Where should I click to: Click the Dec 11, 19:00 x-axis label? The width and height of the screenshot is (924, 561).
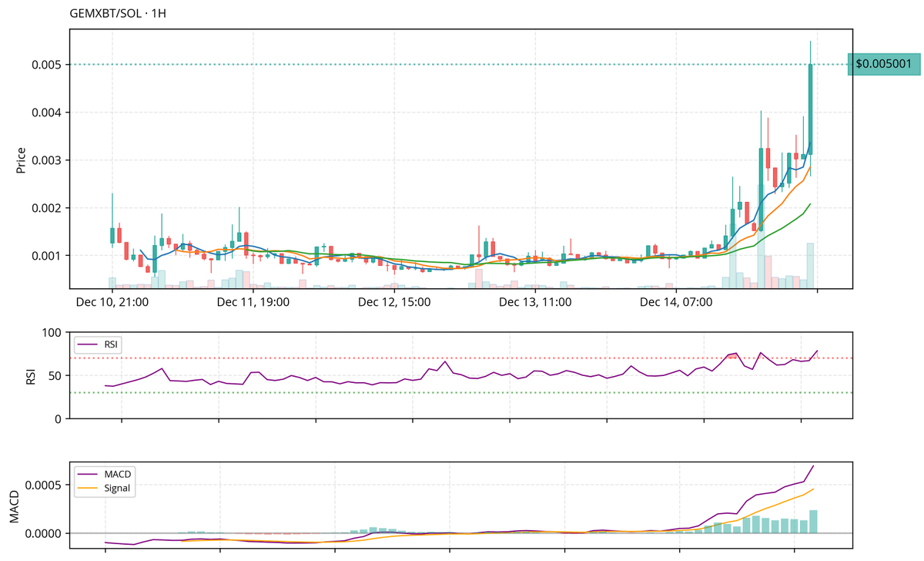(x=253, y=302)
